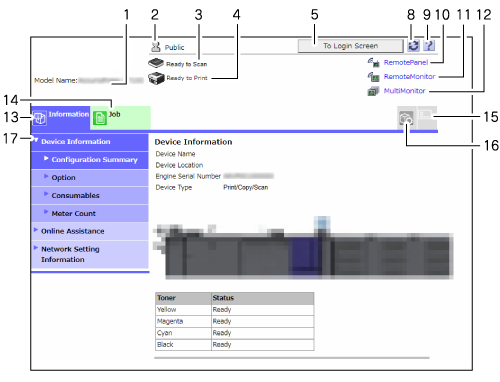
Task: Open the RemotePanel link
Action: point(406,62)
